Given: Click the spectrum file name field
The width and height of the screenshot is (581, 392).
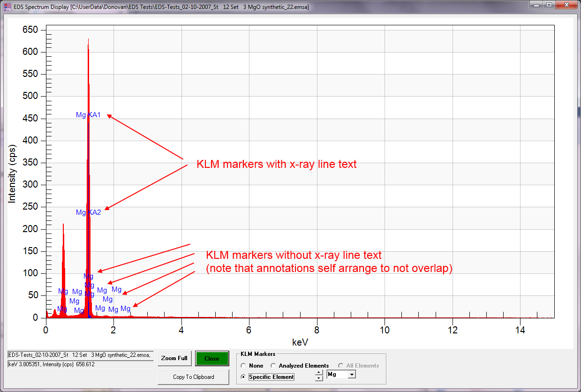Looking at the screenshot, I should [x=81, y=355].
